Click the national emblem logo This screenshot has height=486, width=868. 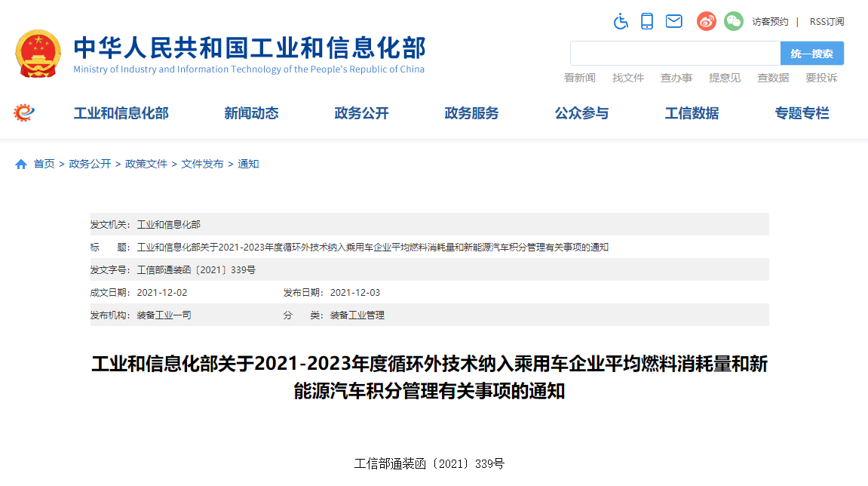38,54
